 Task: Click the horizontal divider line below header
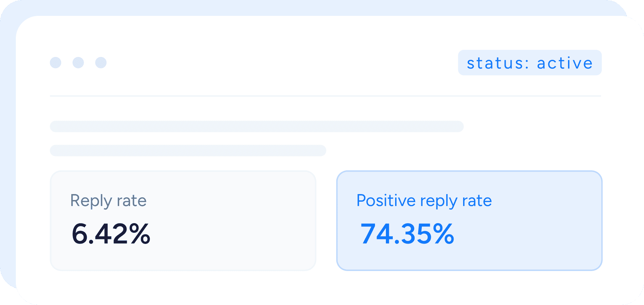click(x=325, y=96)
